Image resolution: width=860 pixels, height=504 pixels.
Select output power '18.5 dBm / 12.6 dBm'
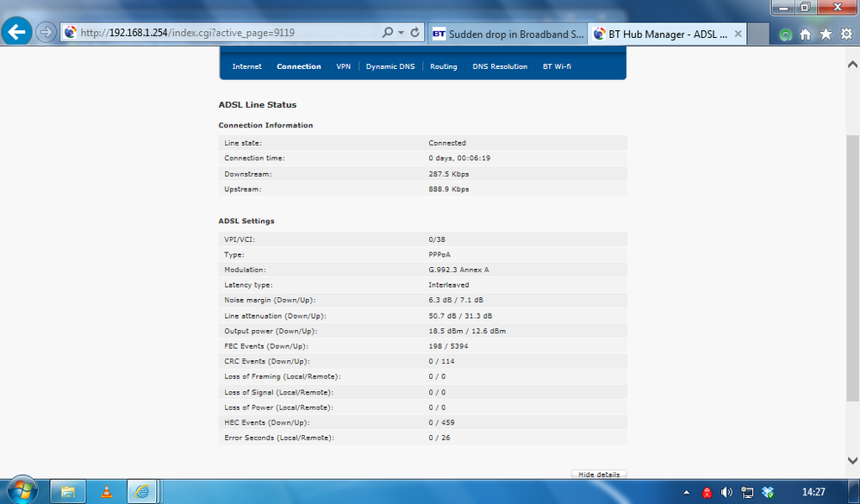[x=467, y=331]
